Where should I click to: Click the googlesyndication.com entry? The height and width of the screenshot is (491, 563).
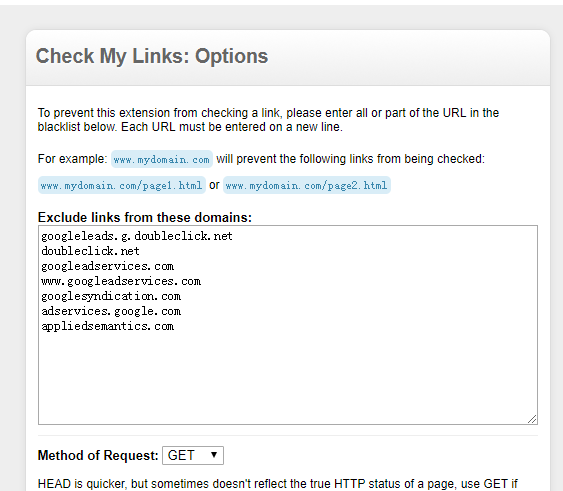click(111, 296)
